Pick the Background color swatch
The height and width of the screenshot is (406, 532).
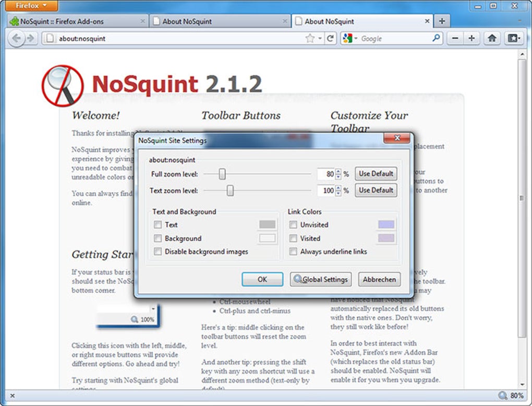point(268,238)
